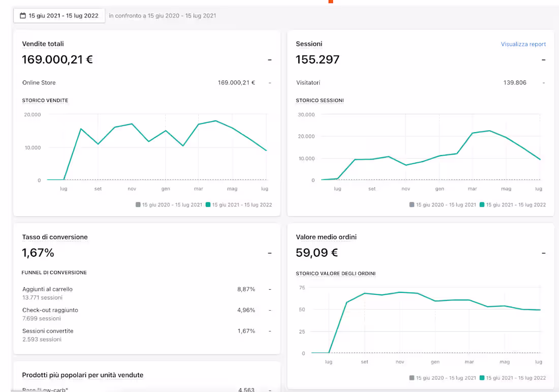Click Prodotti più popolari per unità vendute heading
This screenshot has width=559, height=392.
coord(83,375)
